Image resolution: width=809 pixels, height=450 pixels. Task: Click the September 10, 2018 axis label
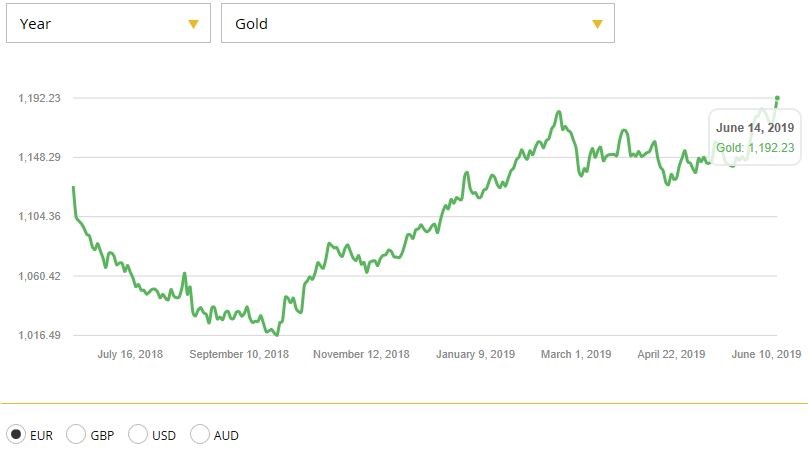click(238, 354)
